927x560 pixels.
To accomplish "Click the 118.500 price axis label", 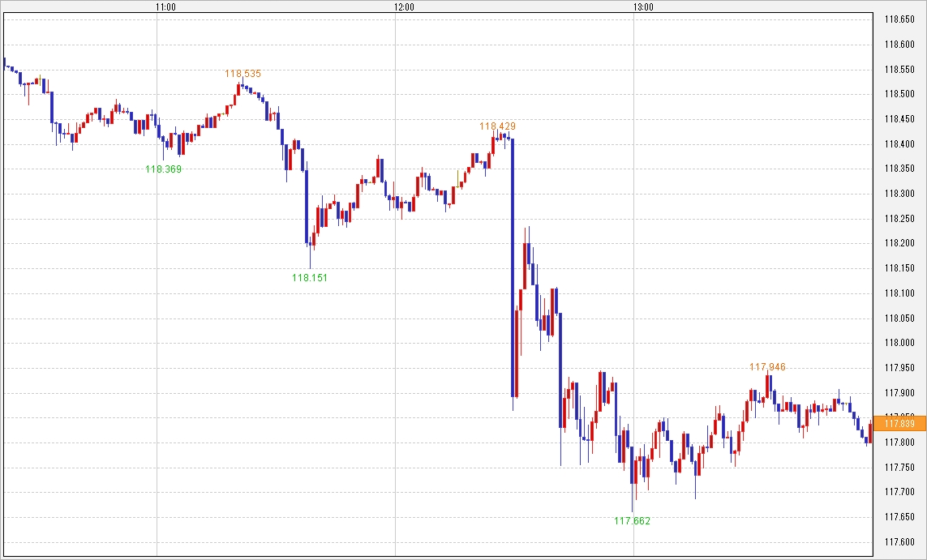I will tap(900, 94).
